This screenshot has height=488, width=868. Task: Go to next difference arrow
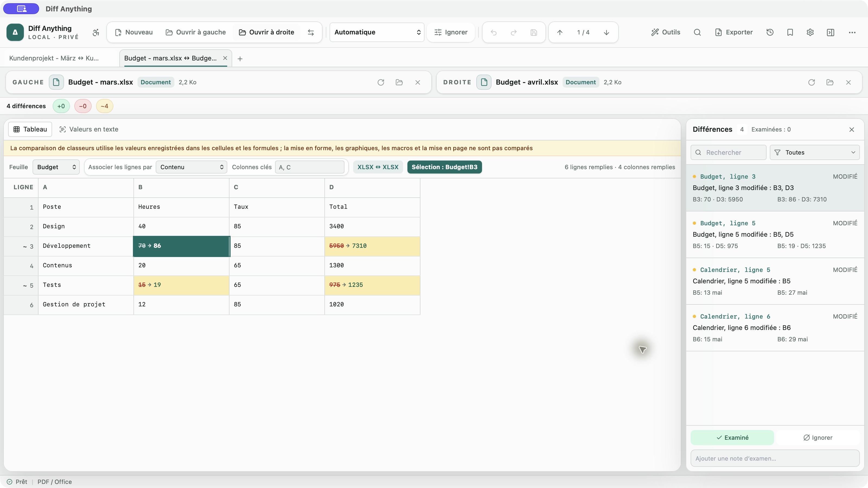tap(607, 32)
